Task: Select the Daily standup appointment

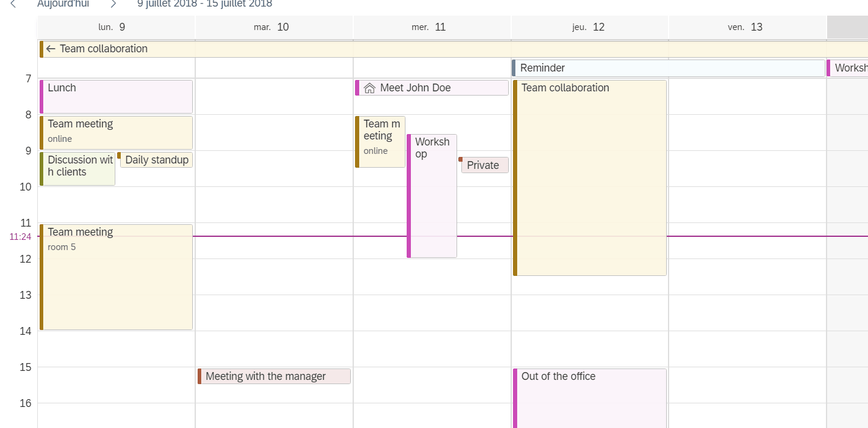Action: click(156, 160)
